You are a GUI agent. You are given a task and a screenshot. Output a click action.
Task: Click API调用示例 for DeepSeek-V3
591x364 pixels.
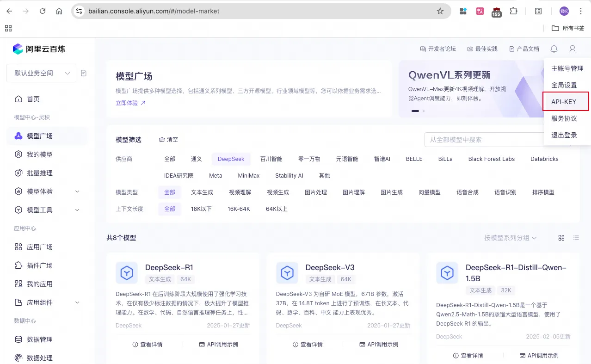(x=379, y=344)
